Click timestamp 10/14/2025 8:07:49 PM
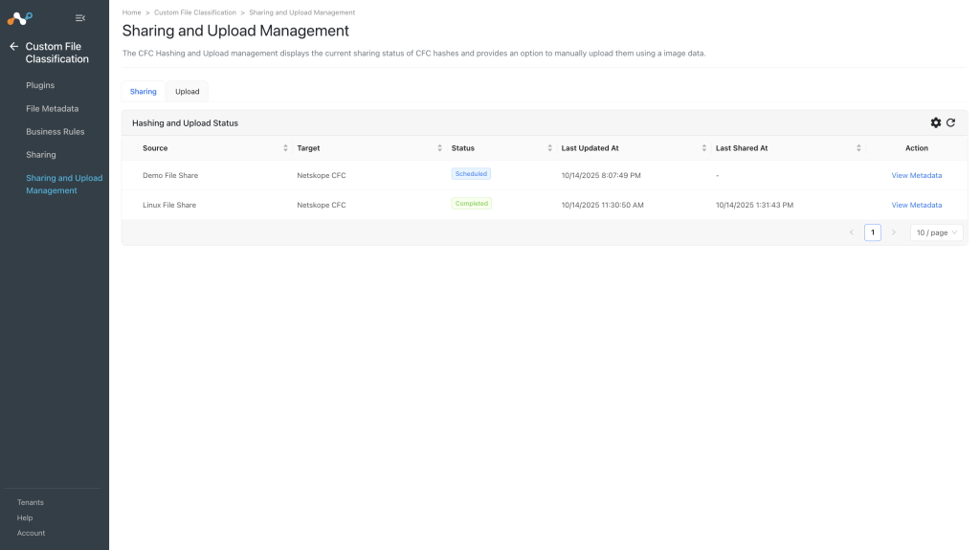Viewport: 980px width, 550px height. pos(601,176)
